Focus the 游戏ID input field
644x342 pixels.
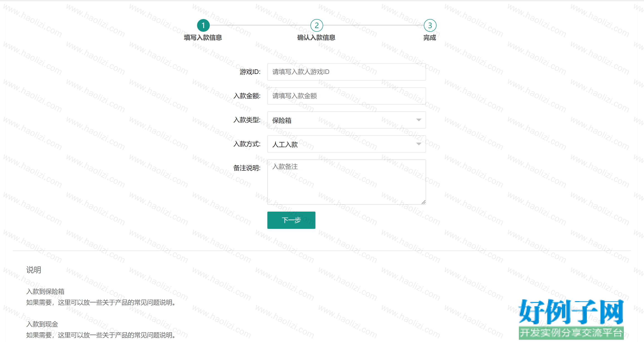click(346, 72)
